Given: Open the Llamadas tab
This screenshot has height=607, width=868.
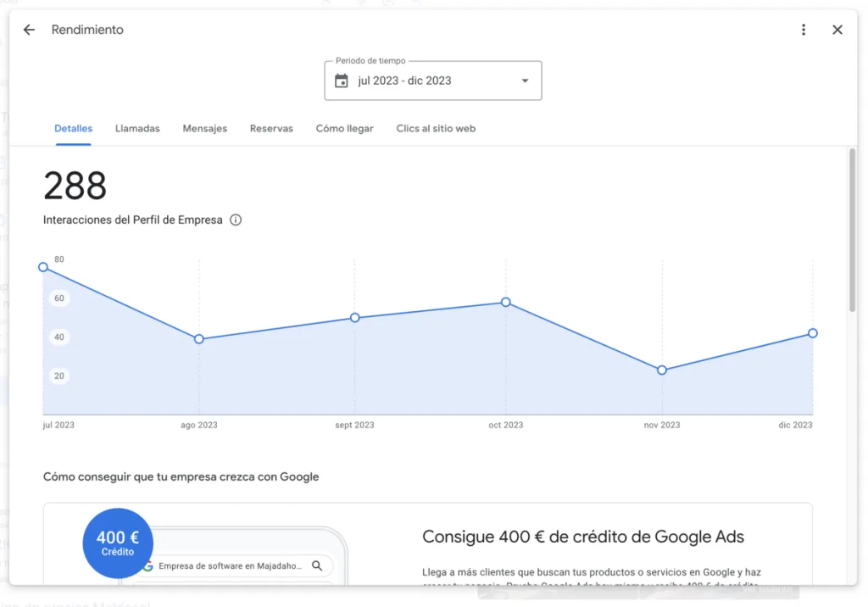Looking at the screenshot, I should click(137, 129).
